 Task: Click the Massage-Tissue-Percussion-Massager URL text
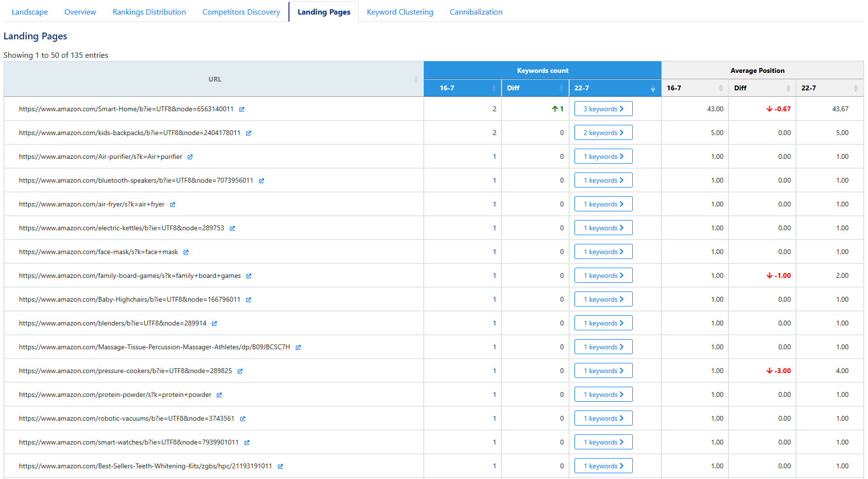point(155,347)
